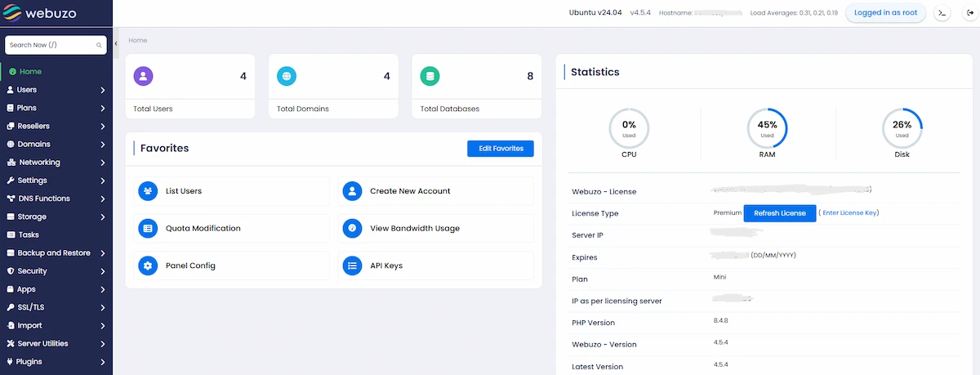Select Home in the sidebar

click(30, 72)
